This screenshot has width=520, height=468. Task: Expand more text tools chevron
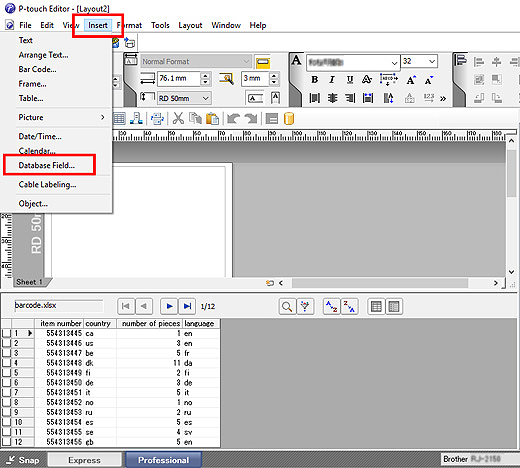click(443, 99)
